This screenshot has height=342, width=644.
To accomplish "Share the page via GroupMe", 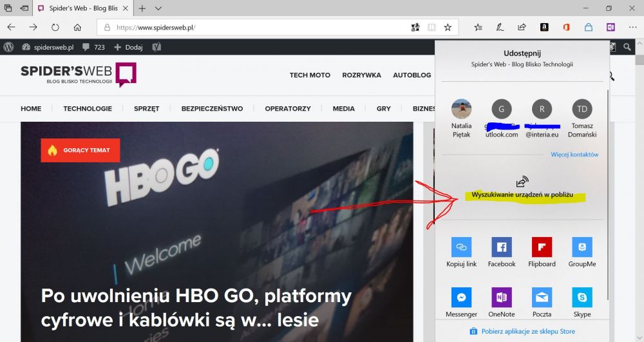I will point(582,252).
